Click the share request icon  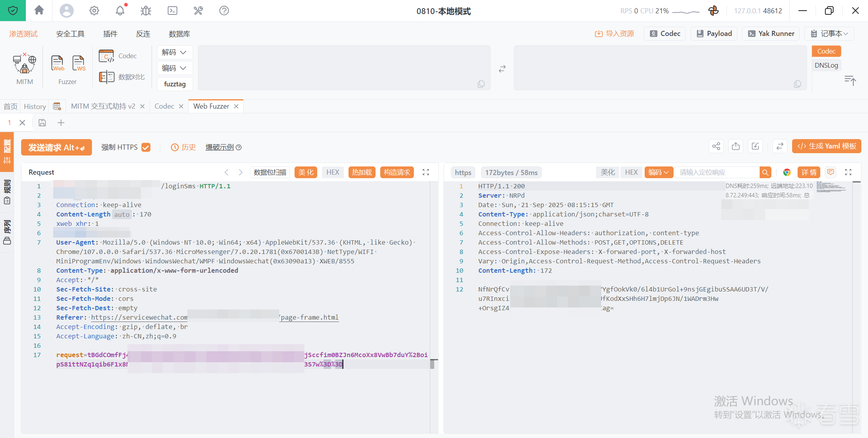pos(716,146)
